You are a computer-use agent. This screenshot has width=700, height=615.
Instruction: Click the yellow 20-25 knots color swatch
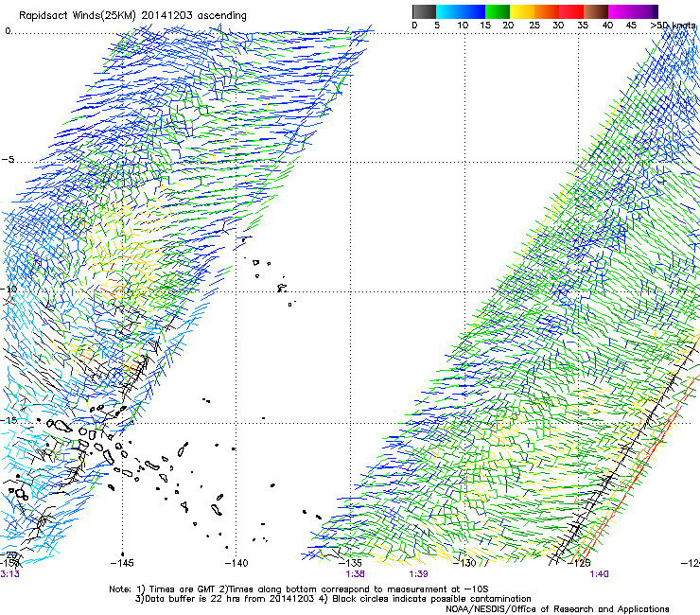tap(522, 11)
